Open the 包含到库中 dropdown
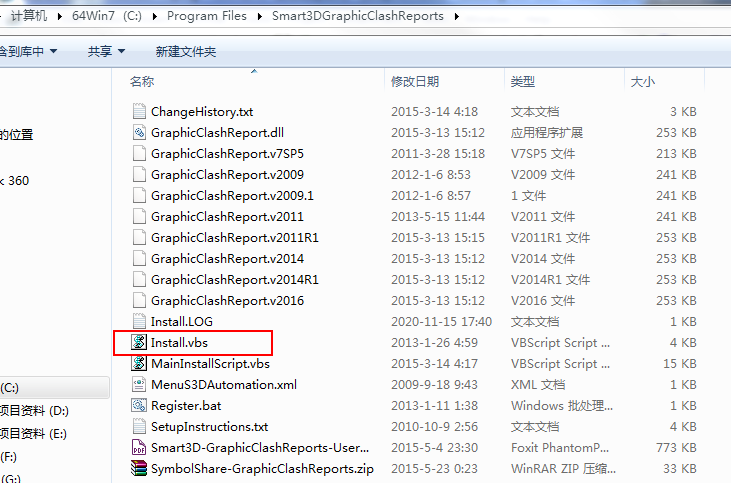The width and height of the screenshot is (731, 483). (28, 51)
